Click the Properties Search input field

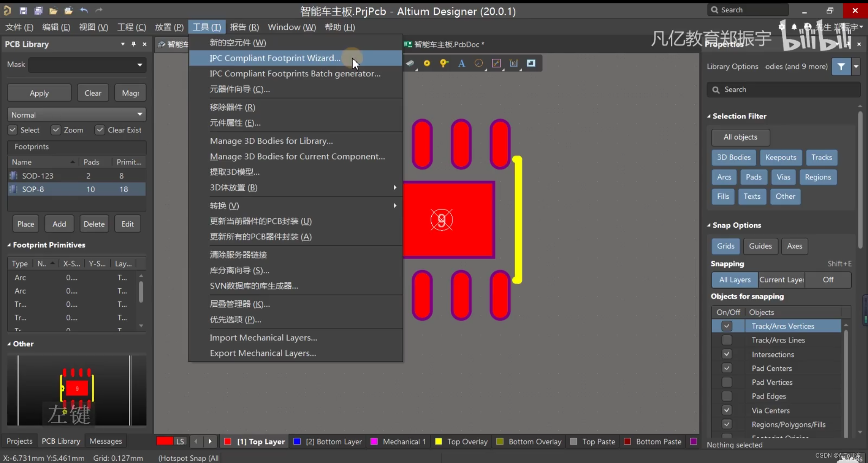[x=784, y=89]
